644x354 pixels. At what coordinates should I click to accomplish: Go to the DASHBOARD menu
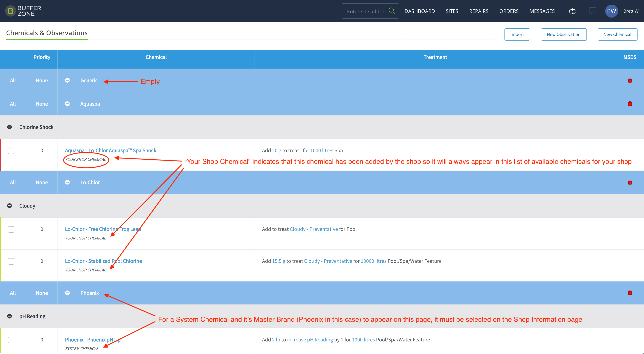(419, 11)
